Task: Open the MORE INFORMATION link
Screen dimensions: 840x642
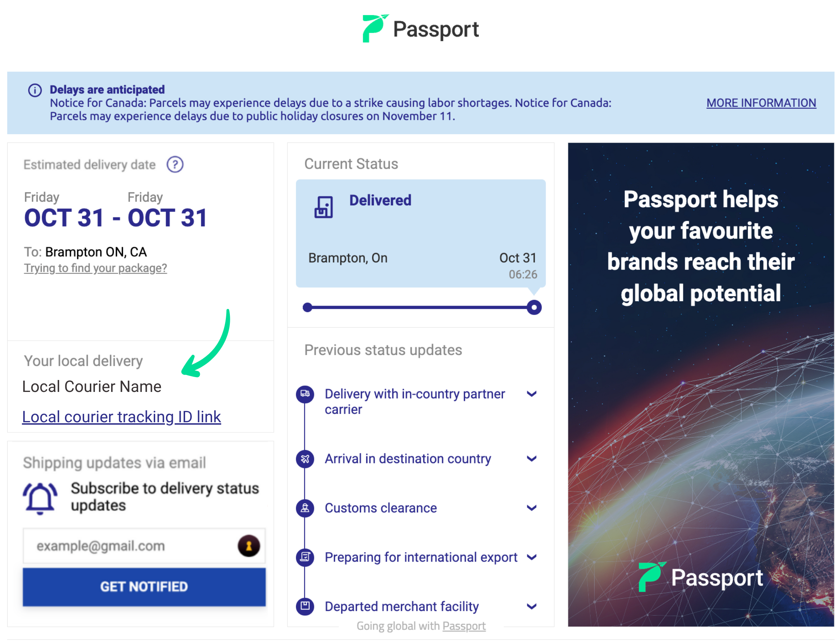Action: coord(761,103)
